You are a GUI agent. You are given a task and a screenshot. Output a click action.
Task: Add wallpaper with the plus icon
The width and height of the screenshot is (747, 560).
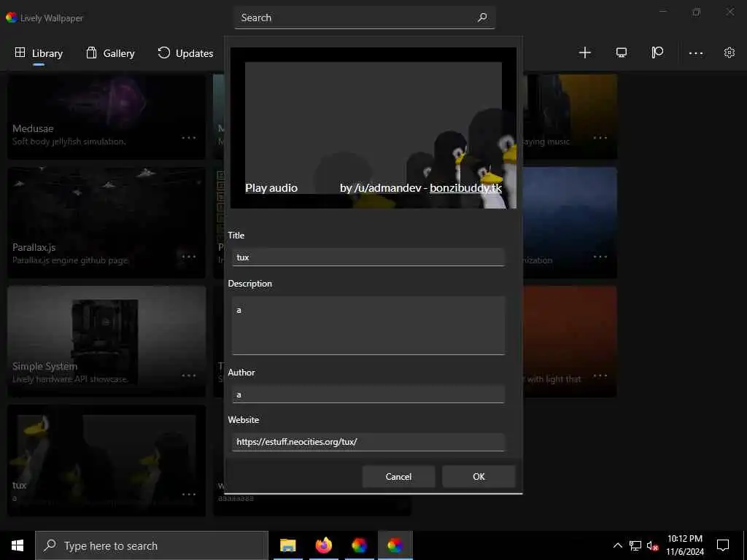584,52
